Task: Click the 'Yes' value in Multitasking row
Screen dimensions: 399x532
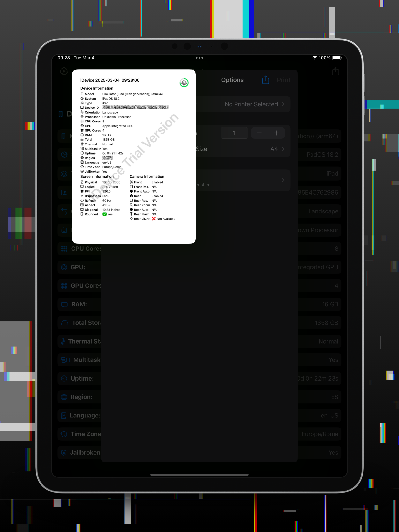Action: (x=333, y=360)
